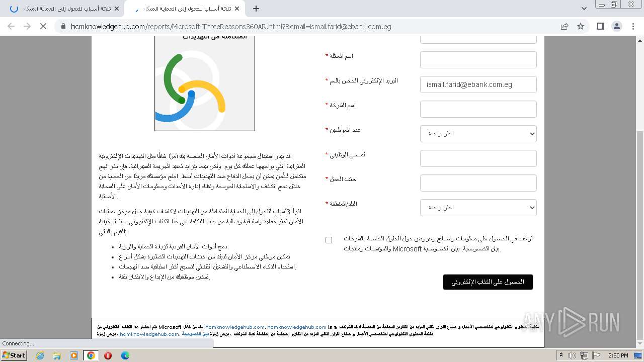Click the email field with ismail.farid@ebank.com.eg
Viewport: 644px width, 362px height.
[478, 84]
